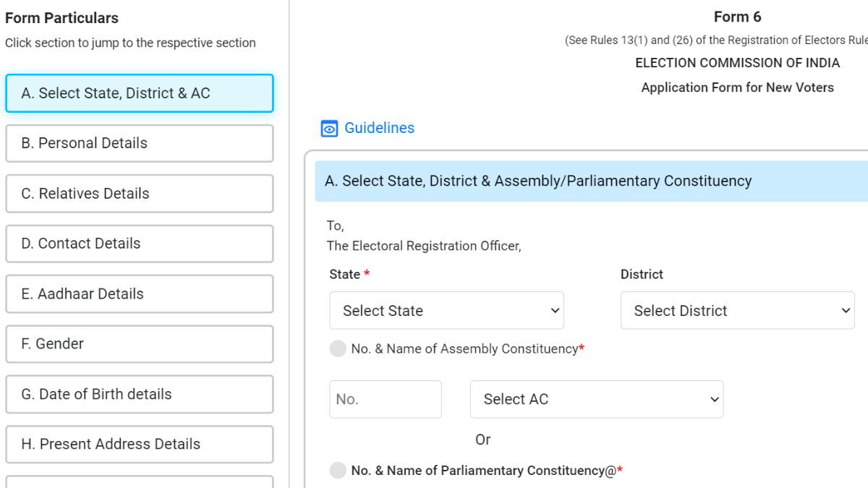The height and width of the screenshot is (488, 868).
Task: Open the State selection dropdown
Action: click(x=446, y=310)
